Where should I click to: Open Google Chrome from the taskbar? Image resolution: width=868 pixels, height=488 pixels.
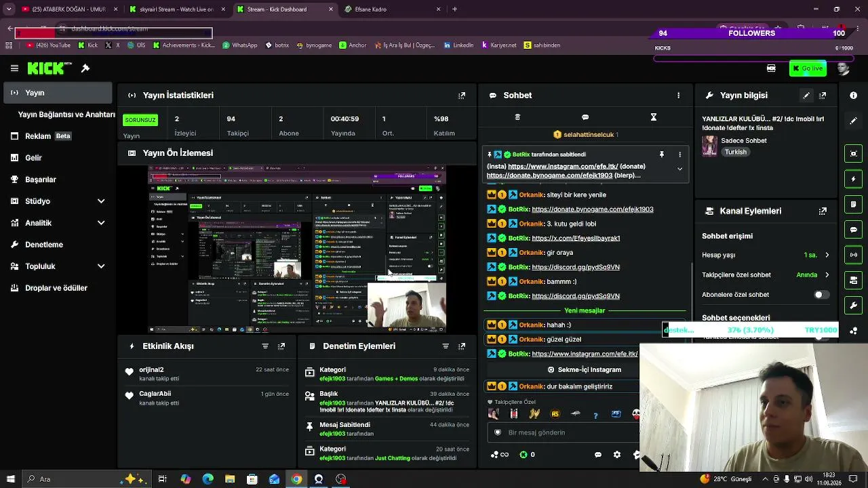coord(296,479)
